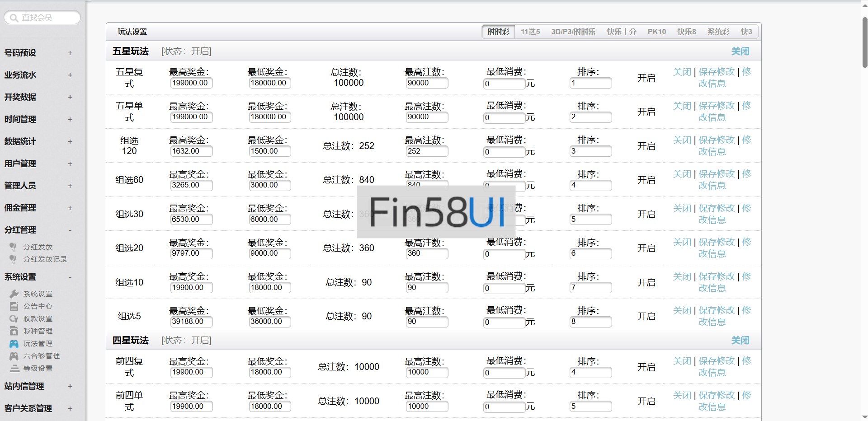Collapse the 系统设置 sidebar section

coord(70,277)
